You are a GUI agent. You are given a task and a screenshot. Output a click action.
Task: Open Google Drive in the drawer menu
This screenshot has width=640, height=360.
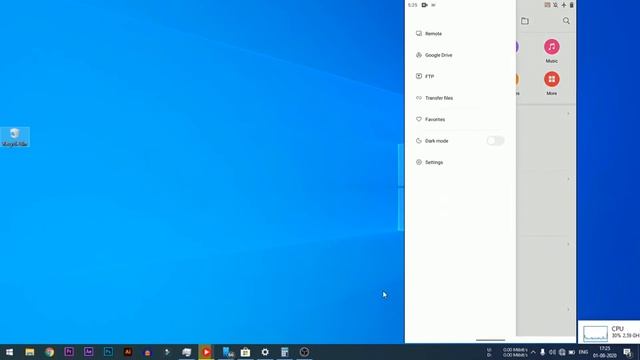pyautogui.click(x=433, y=55)
